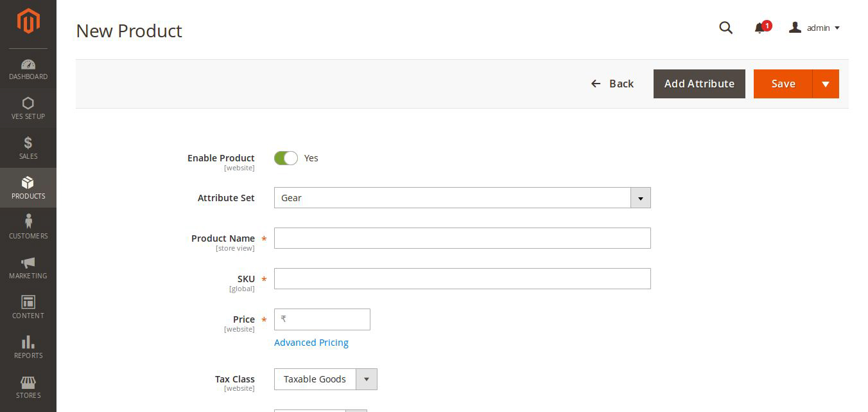Click into the Product Name field

pyautogui.click(x=462, y=238)
